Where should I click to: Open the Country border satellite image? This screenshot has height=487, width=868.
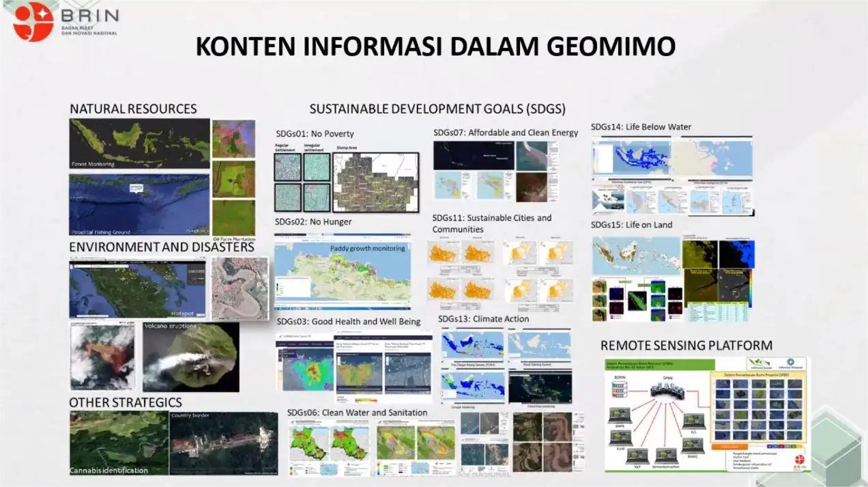coord(223,443)
